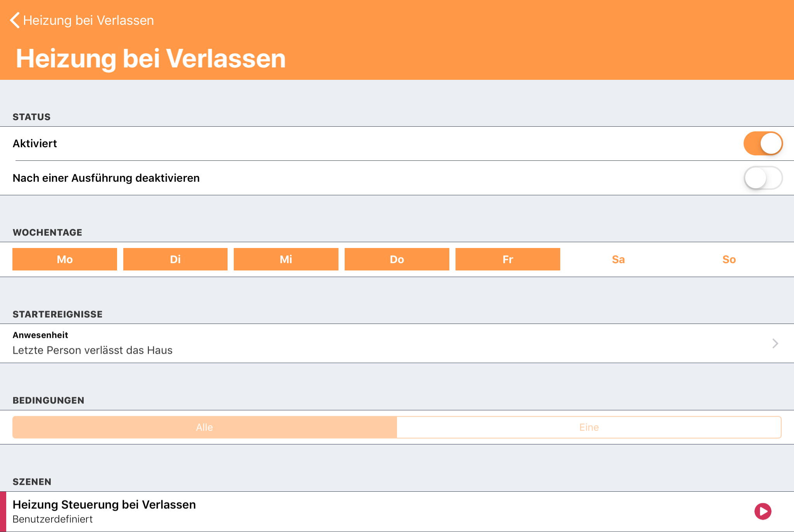Deselect Tuesday (Di) weekday
The width and height of the screenshot is (794, 532).
pyautogui.click(x=175, y=259)
